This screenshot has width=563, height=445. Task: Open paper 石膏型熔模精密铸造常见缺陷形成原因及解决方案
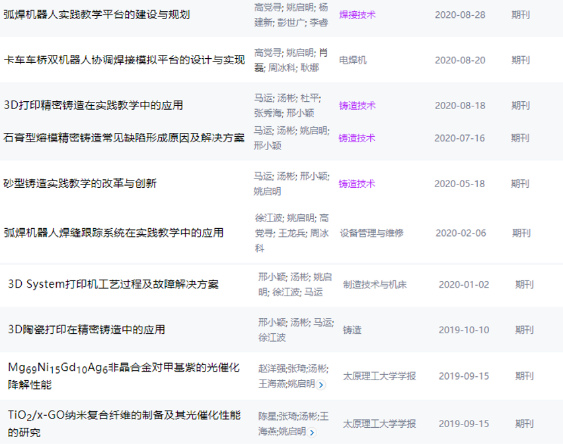[124, 138]
